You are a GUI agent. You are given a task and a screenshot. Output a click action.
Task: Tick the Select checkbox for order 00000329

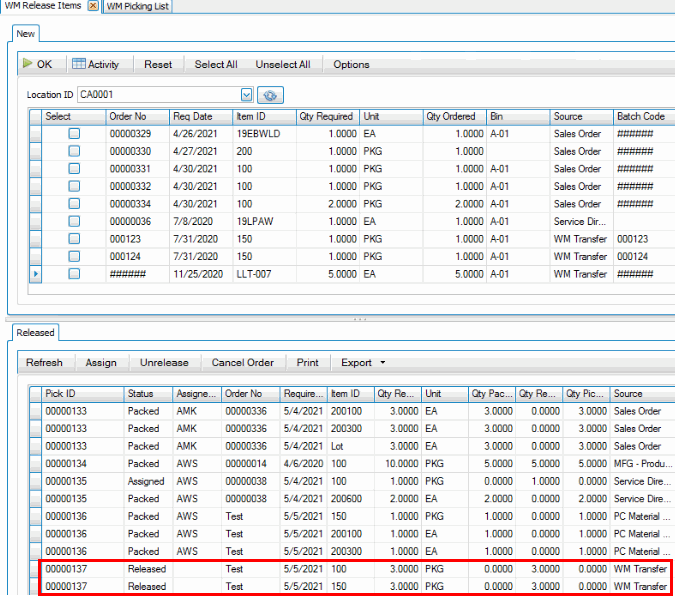click(74, 134)
